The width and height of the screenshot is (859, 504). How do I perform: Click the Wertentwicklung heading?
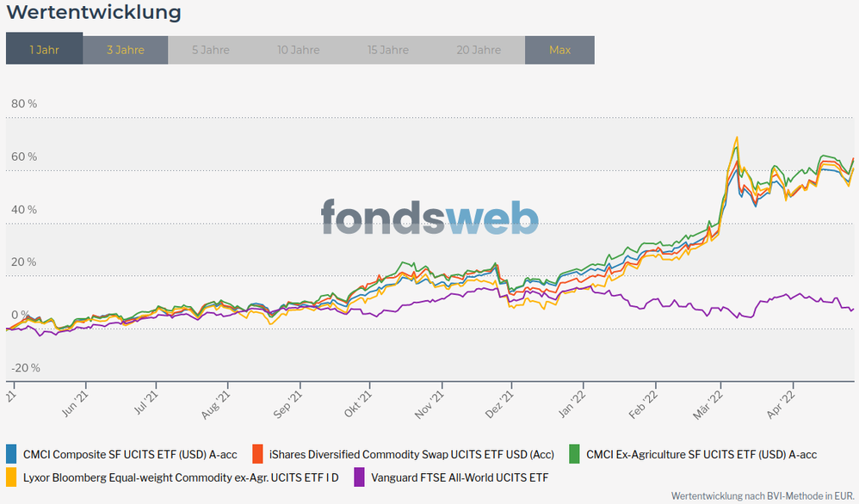pos(94,12)
